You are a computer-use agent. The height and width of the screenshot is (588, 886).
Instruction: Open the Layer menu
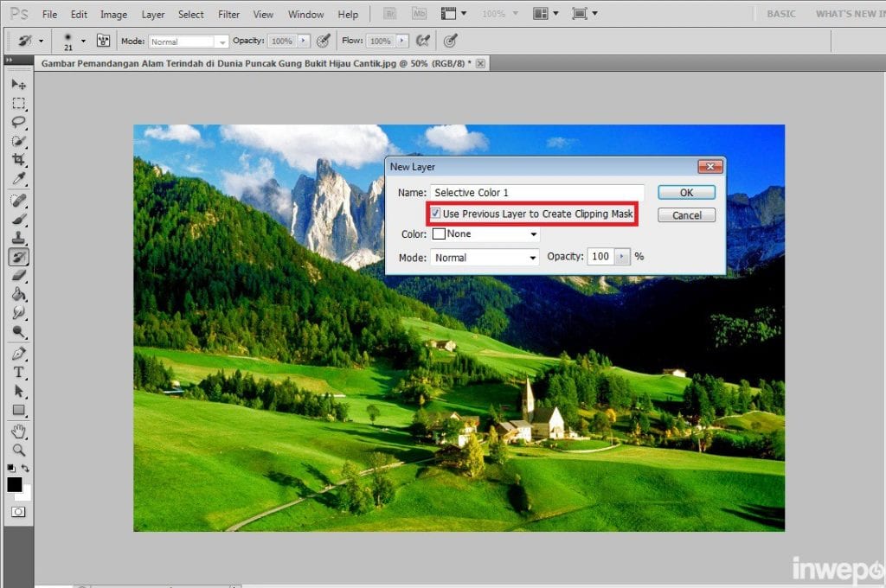(152, 14)
